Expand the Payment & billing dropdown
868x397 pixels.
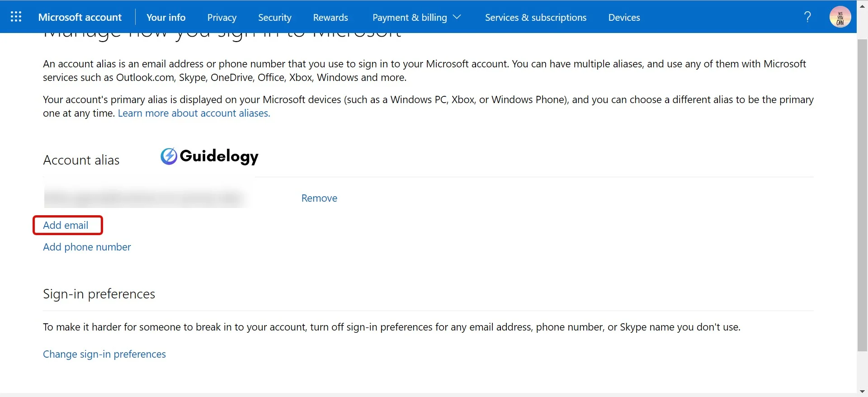click(417, 17)
